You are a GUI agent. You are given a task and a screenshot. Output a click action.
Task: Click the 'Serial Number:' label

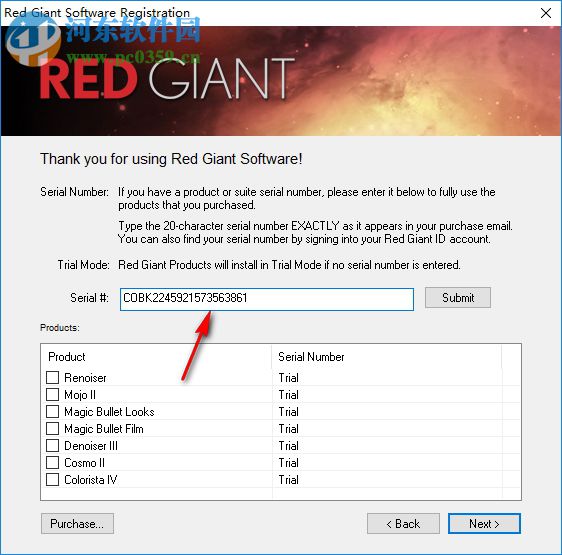(x=74, y=192)
